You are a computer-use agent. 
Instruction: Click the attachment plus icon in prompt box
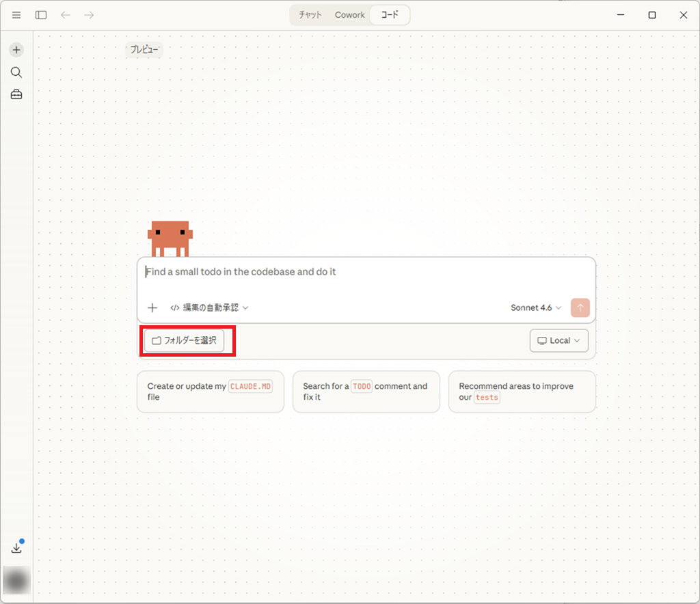coord(152,307)
